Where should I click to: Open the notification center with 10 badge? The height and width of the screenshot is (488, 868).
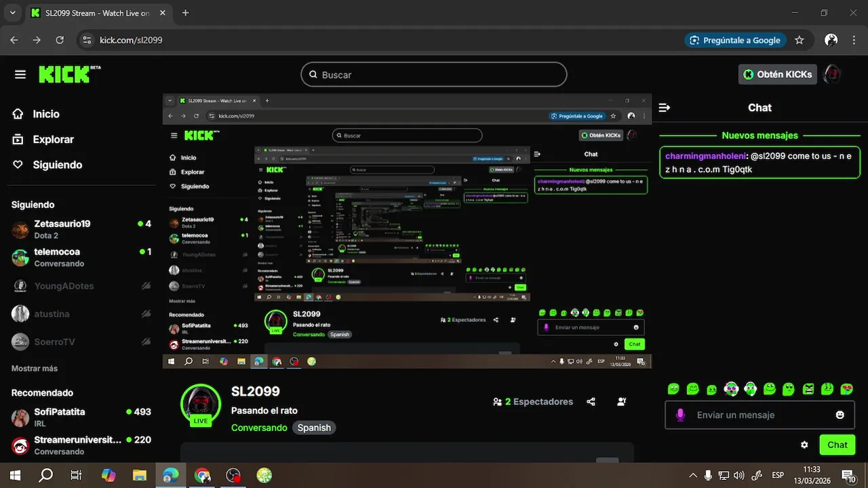click(x=848, y=475)
